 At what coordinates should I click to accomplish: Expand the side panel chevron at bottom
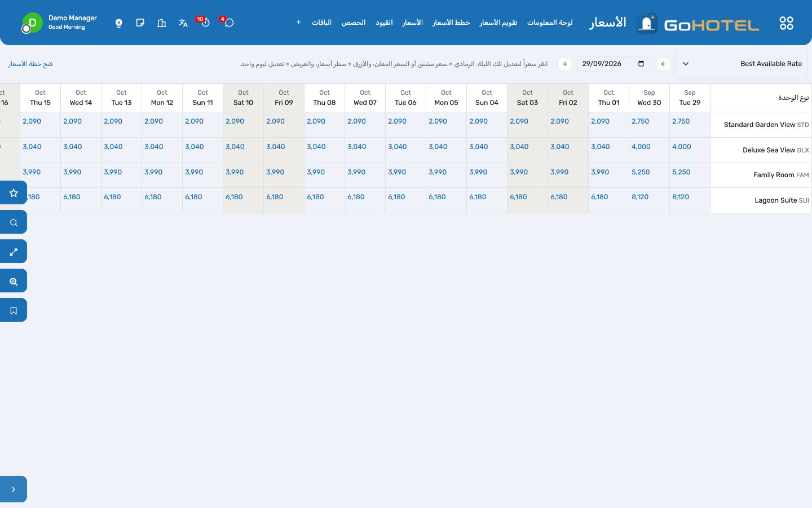[x=14, y=489]
